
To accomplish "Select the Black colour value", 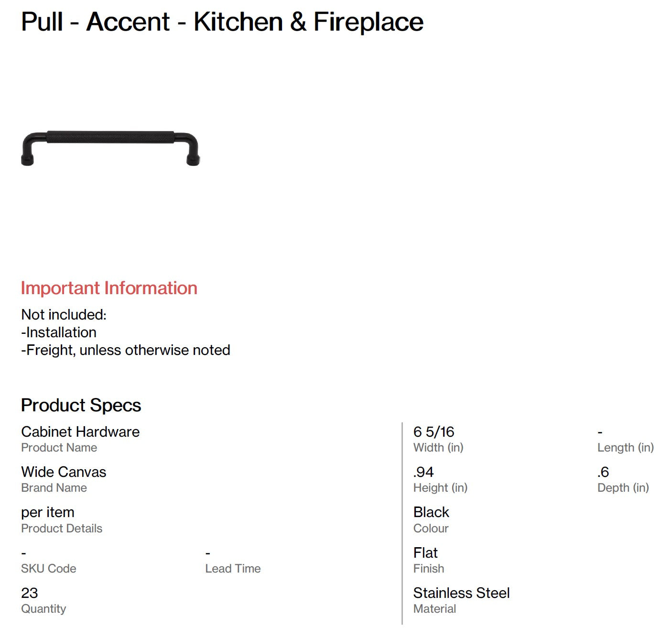I will 431,512.
